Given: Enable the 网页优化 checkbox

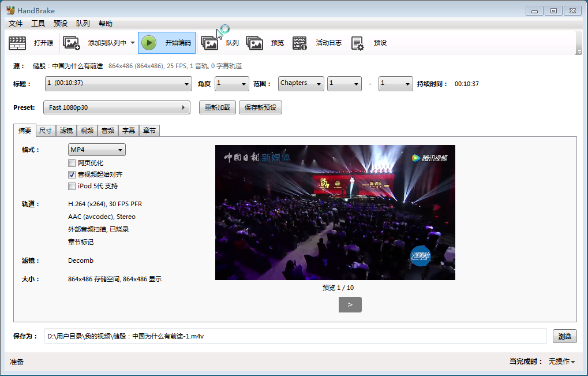Looking at the screenshot, I should pos(72,163).
